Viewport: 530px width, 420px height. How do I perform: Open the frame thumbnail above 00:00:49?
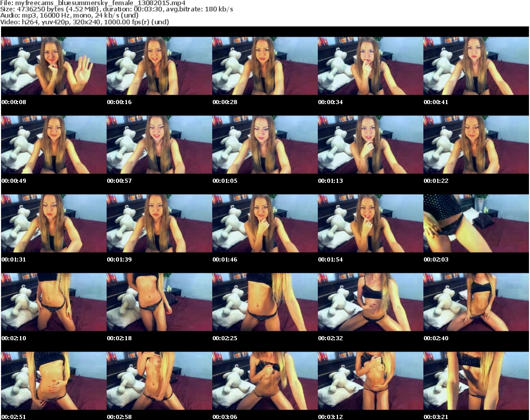coord(54,144)
